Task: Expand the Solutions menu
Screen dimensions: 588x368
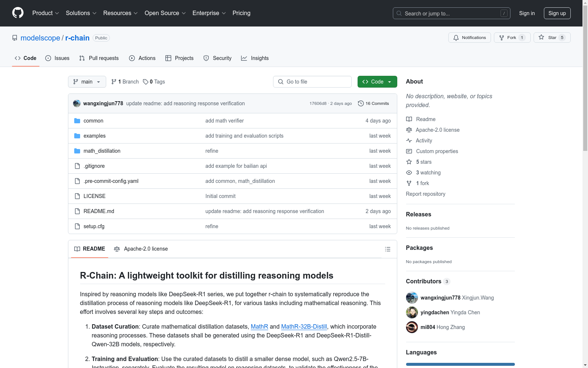Action: [81, 13]
